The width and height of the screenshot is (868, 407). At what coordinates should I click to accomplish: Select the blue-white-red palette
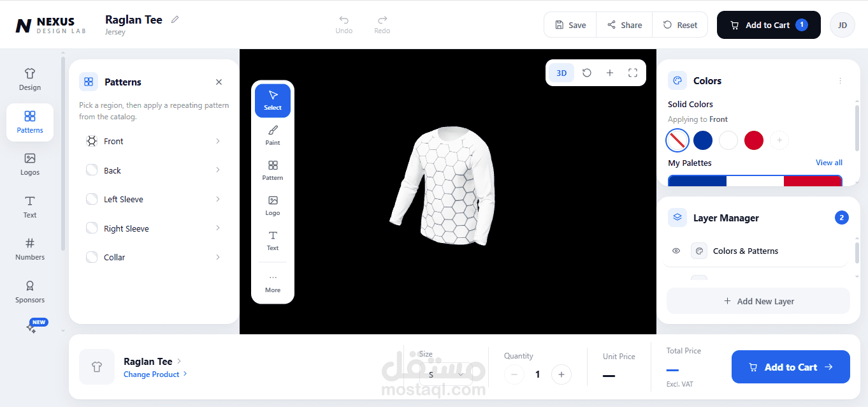coord(755,181)
